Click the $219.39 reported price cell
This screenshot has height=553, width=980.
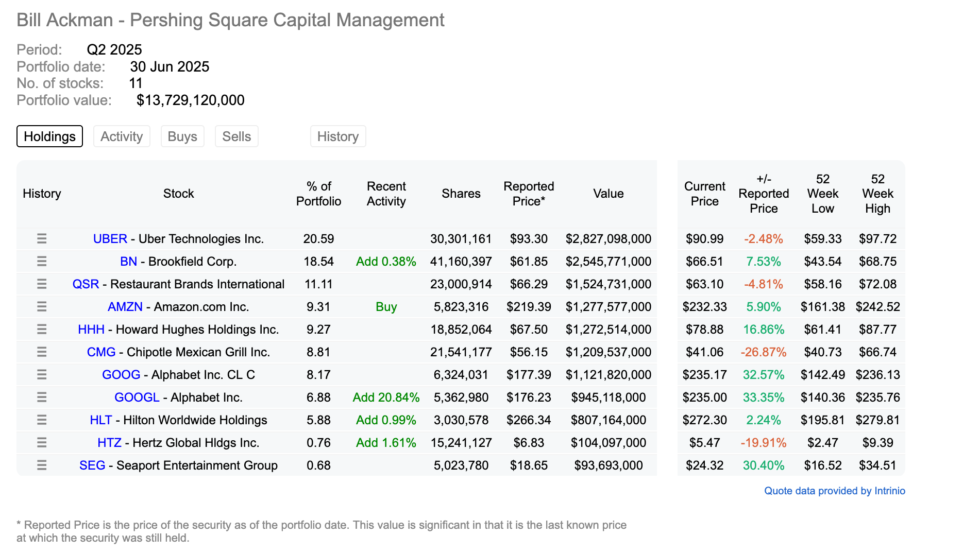point(529,307)
